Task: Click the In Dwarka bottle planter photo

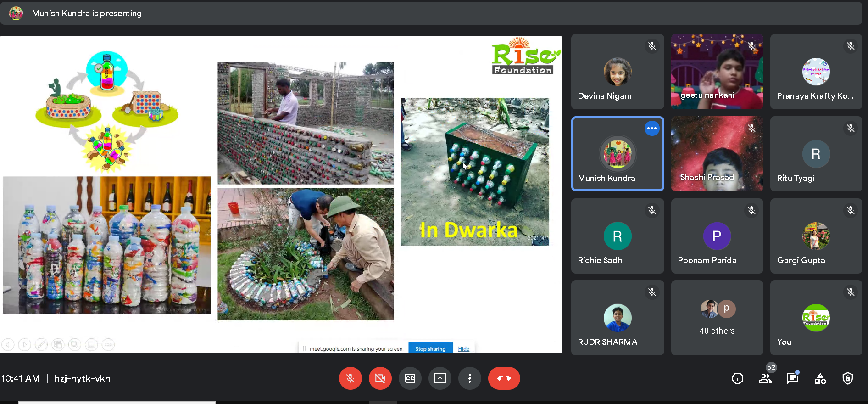Action: coord(475,172)
